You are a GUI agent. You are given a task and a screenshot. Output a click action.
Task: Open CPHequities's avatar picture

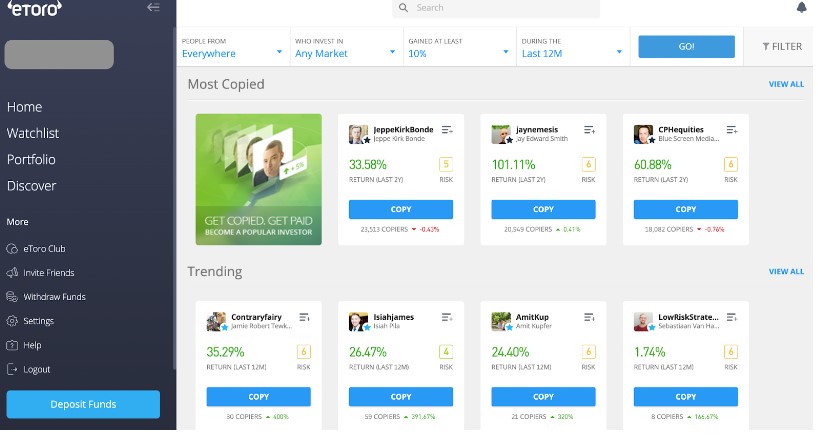pos(643,134)
